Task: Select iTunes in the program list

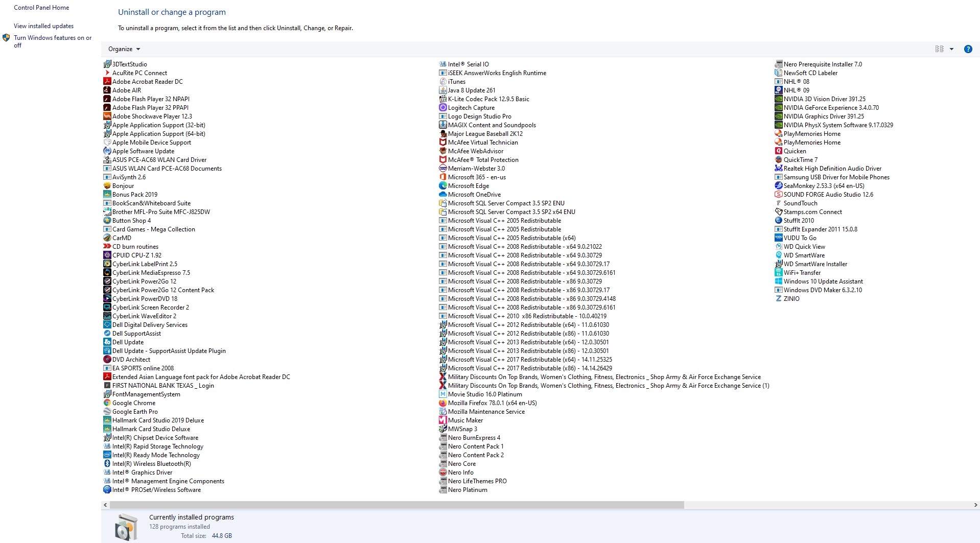Action: pyautogui.click(x=457, y=81)
